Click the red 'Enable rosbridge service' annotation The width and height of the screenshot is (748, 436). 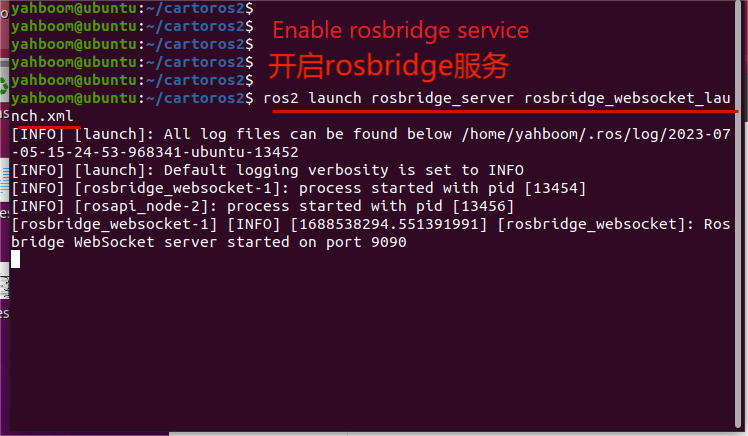400,31
